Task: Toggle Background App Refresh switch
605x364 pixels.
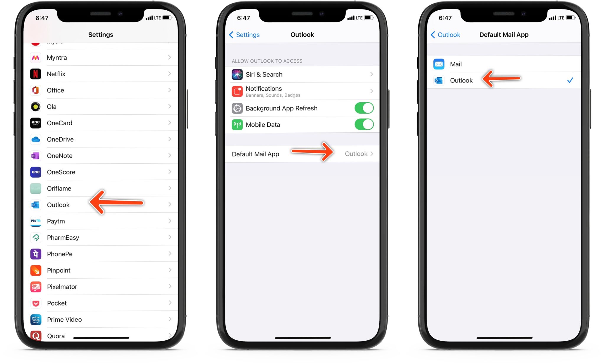Action: (x=363, y=108)
